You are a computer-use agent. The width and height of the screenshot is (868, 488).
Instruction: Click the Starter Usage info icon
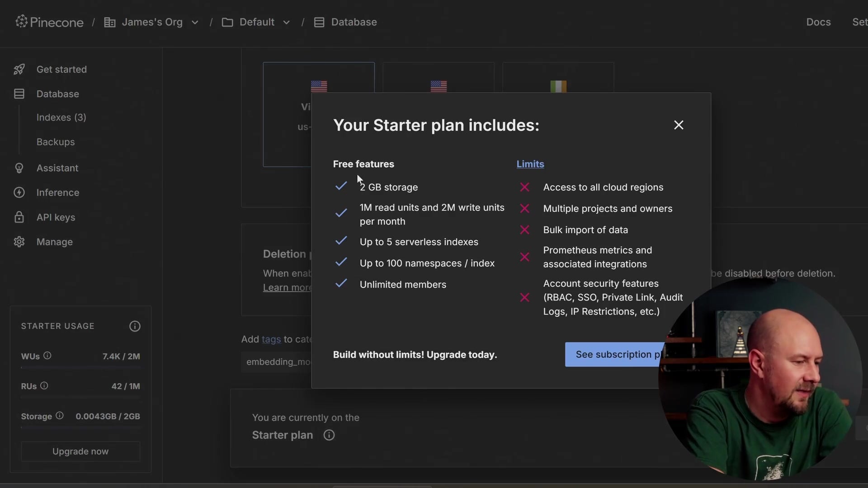[135, 326]
